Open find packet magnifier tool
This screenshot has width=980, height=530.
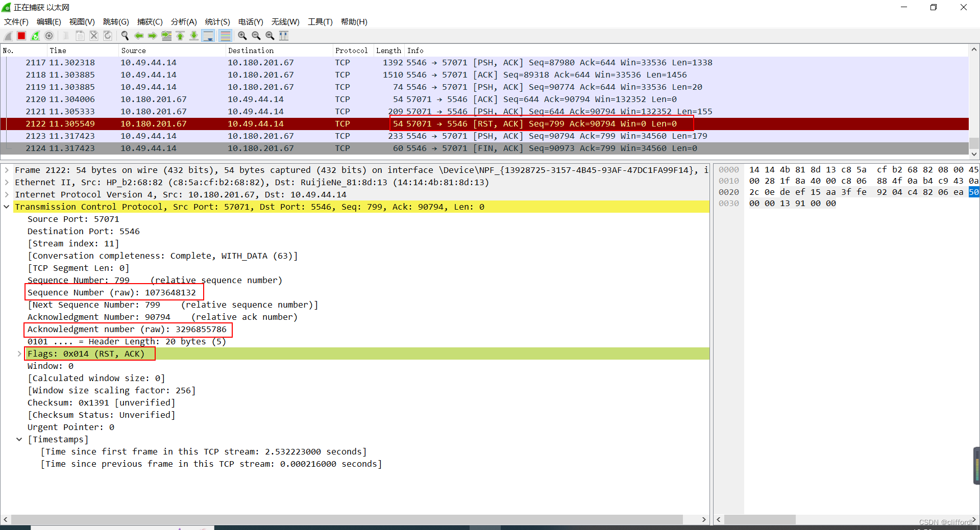(125, 36)
